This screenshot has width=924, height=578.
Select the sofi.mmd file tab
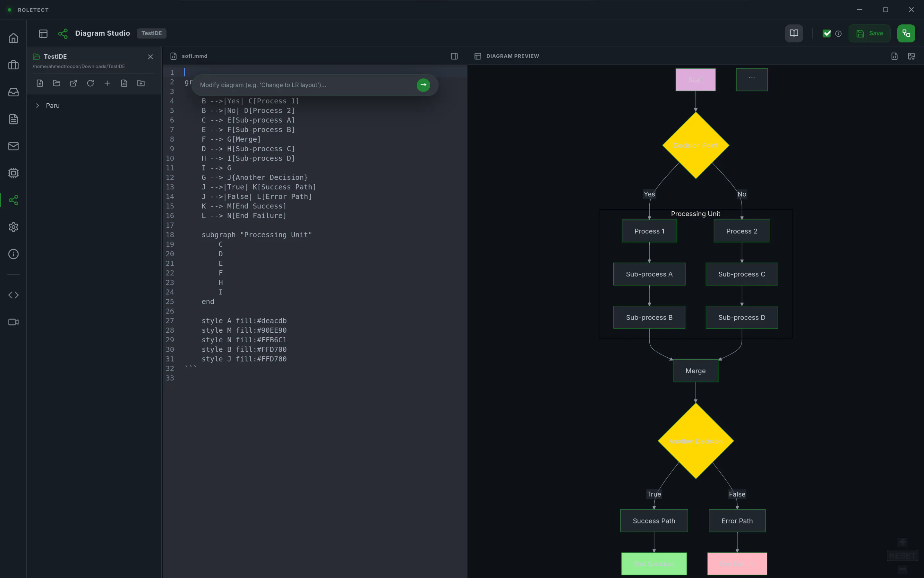click(194, 56)
